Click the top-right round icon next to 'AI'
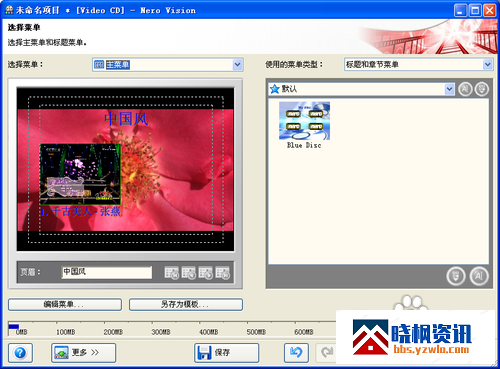500x369 pixels. pyautogui.click(x=481, y=89)
